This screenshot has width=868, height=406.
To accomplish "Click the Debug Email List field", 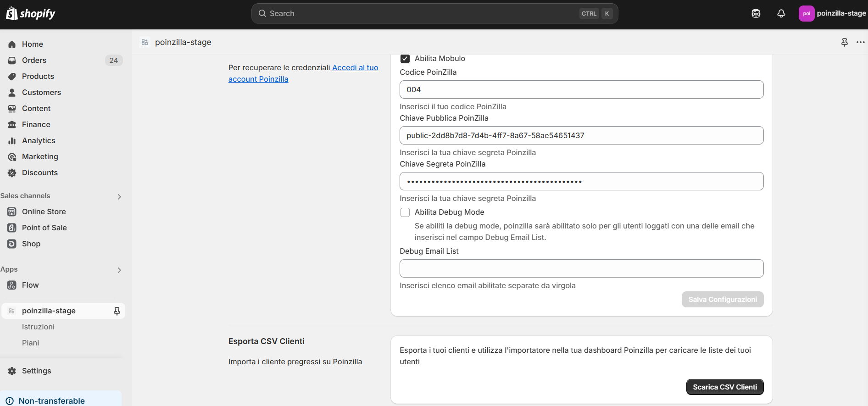I will (x=581, y=268).
